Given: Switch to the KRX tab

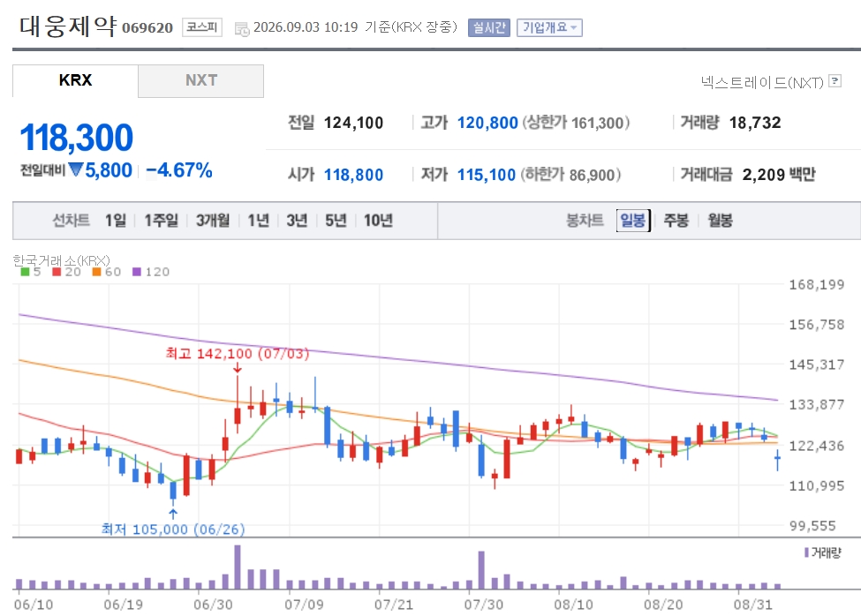Looking at the screenshot, I should [75, 80].
